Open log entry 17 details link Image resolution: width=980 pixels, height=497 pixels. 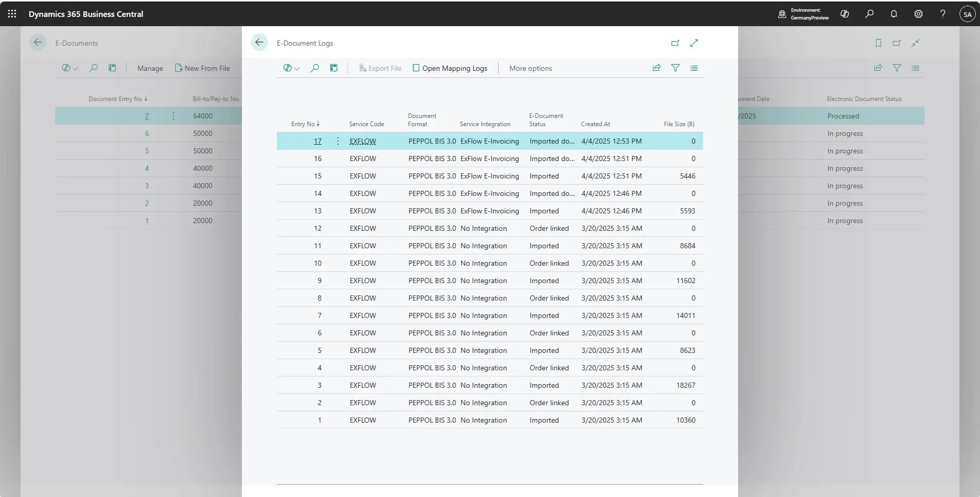[x=318, y=141]
